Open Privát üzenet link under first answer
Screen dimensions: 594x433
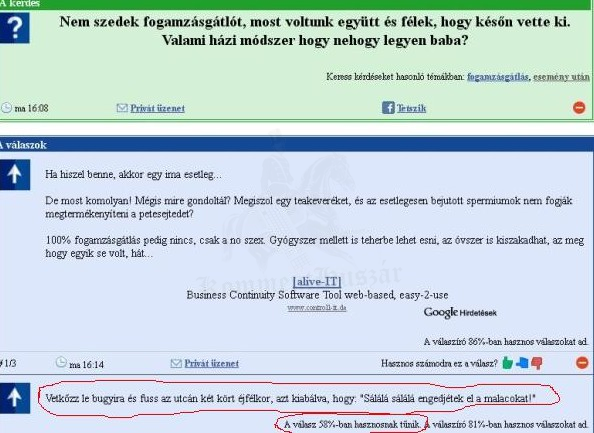coord(211,364)
